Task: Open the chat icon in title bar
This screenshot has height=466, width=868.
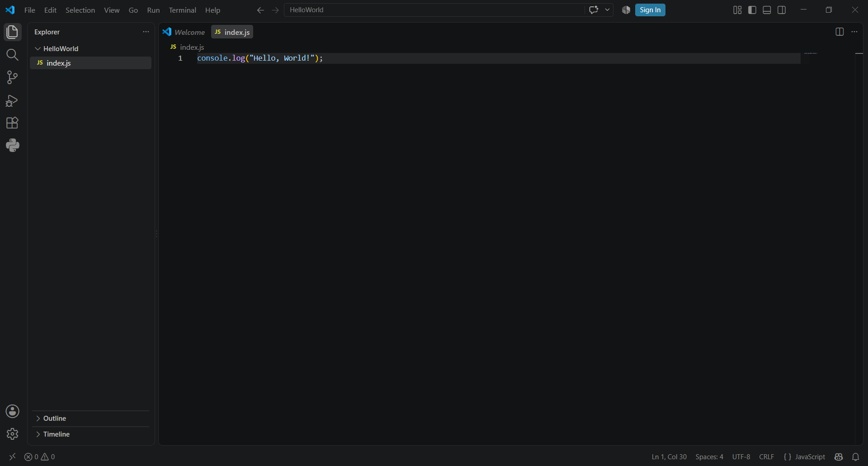Action: [594, 10]
